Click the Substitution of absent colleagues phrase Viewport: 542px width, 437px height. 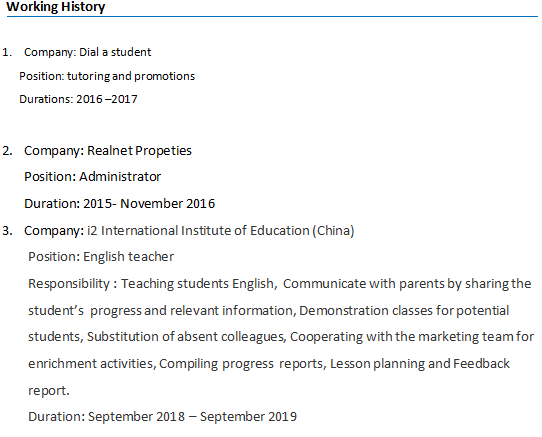(x=185, y=337)
